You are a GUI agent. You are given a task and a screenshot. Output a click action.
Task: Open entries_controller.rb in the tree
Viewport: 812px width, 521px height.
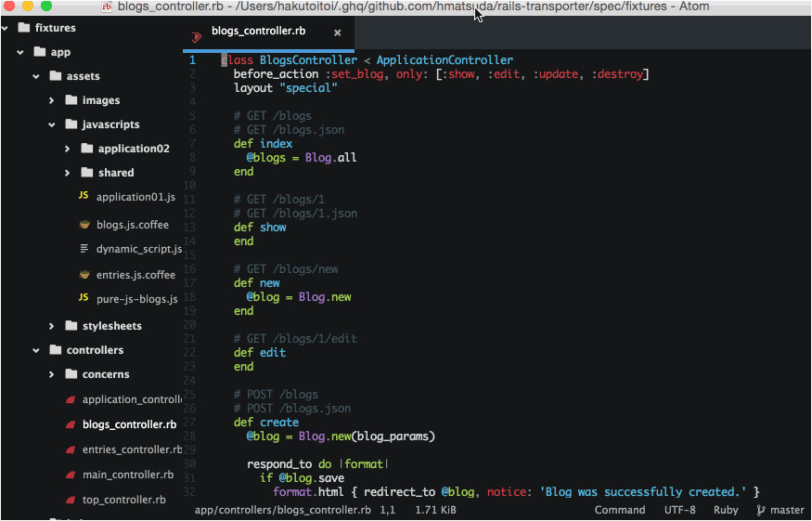pyautogui.click(x=131, y=449)
